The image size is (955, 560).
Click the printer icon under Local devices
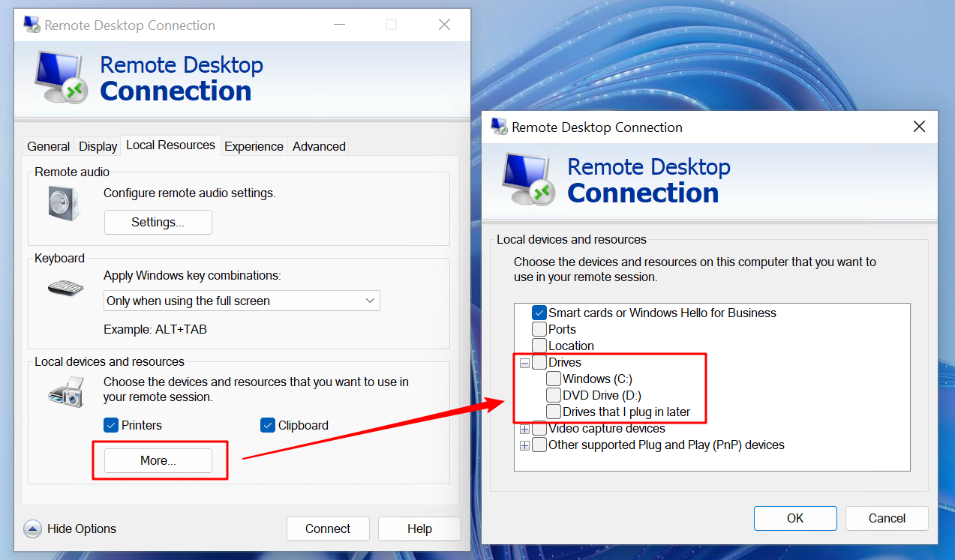point(65,391)
